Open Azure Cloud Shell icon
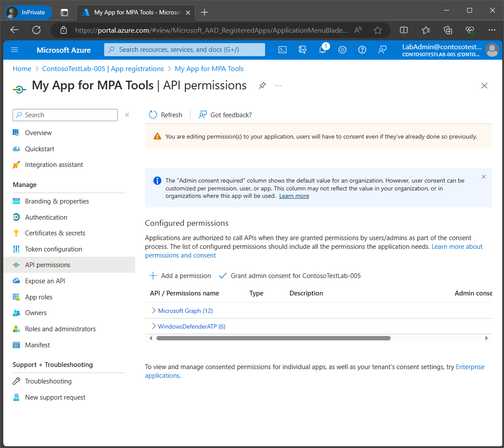The height and width of the screenshot is (448, 504). coord(282,50)
